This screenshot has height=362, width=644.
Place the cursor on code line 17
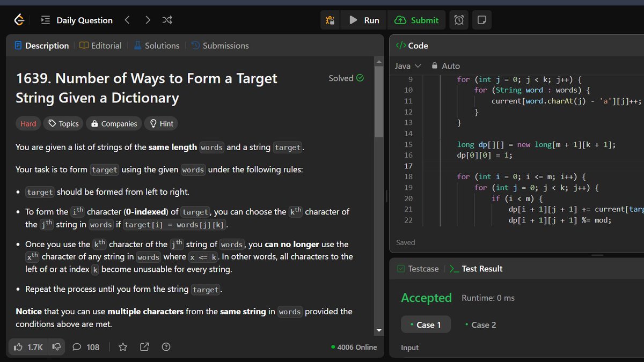click(x=537, y=166)
